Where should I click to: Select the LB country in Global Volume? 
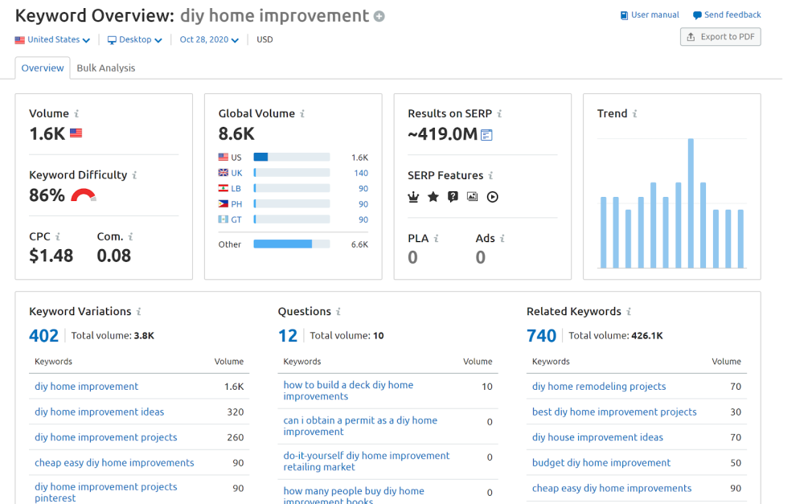(293, 189)
